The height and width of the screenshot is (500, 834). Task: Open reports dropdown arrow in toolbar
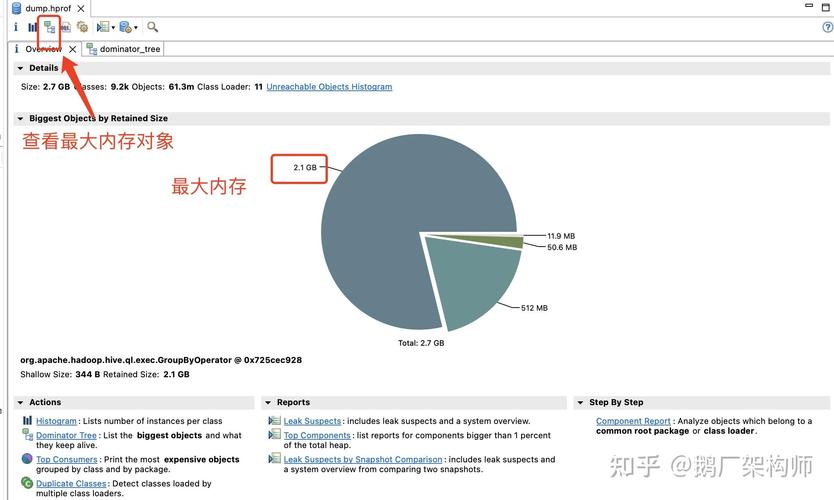pos(113,27)
